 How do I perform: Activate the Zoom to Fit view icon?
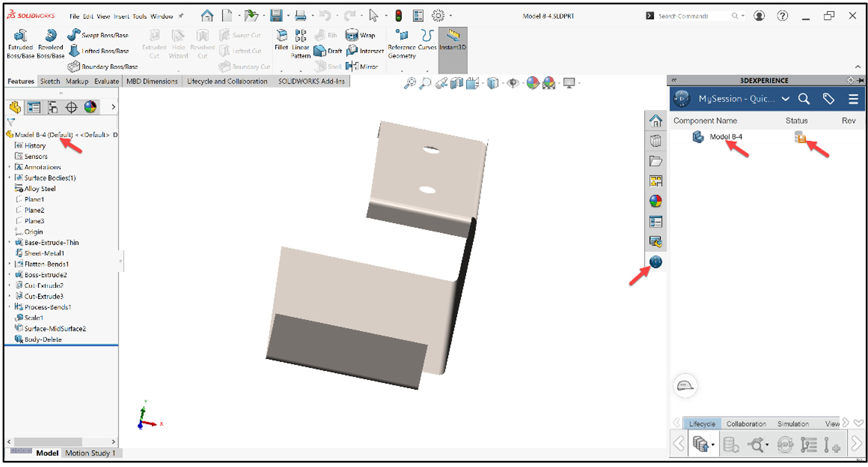click(409, 83)
